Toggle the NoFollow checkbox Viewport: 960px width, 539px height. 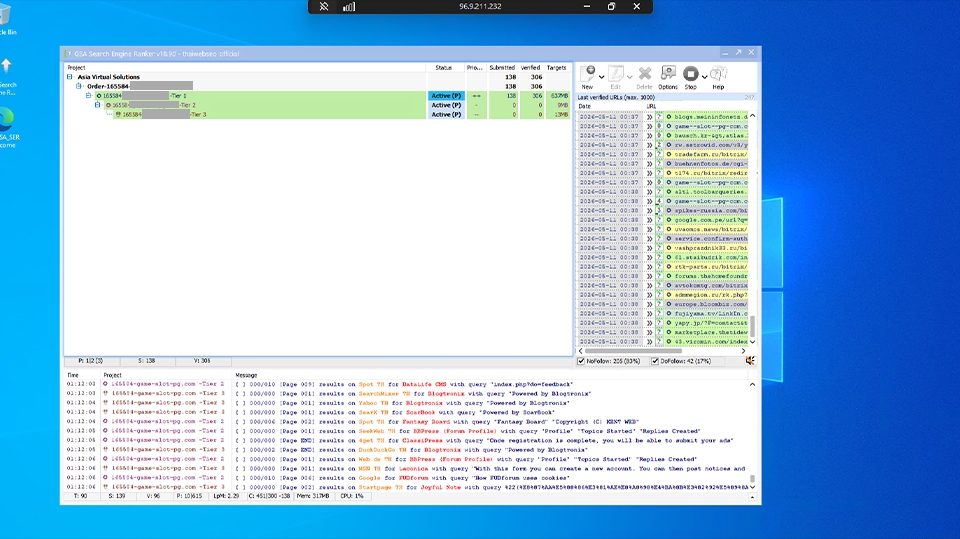[582, 361]
